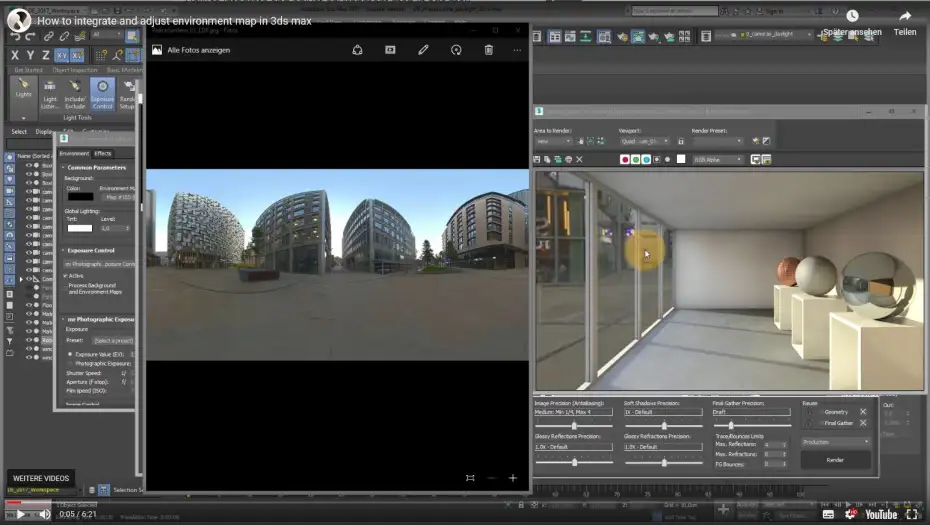Open the Area to Render dropdown
This screenshot has height=525, width=930.
click(x=552, y=142)
